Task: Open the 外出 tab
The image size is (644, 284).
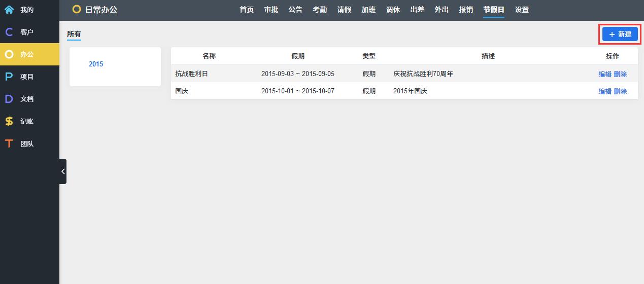Action: (442, 10)
